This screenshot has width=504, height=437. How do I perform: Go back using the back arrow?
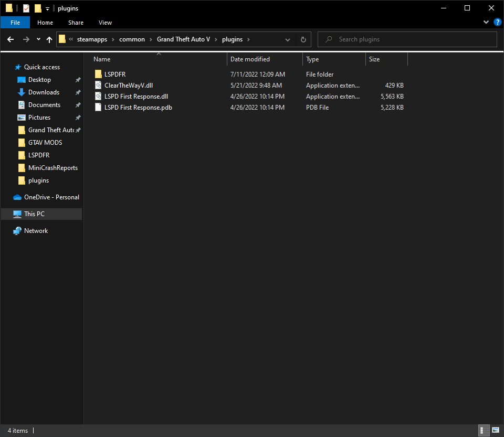[x=10, y=39]
